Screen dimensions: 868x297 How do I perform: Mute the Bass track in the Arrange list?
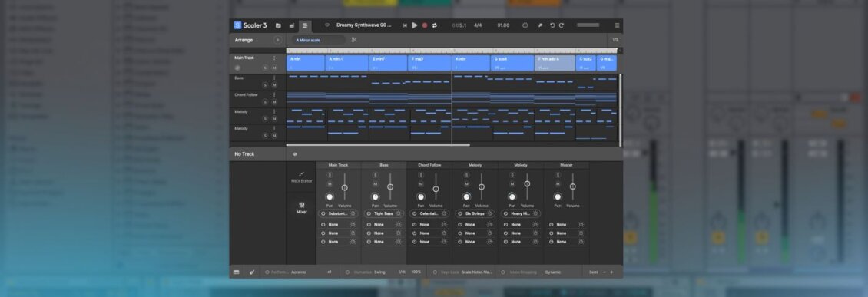click(x=274, y=85)
